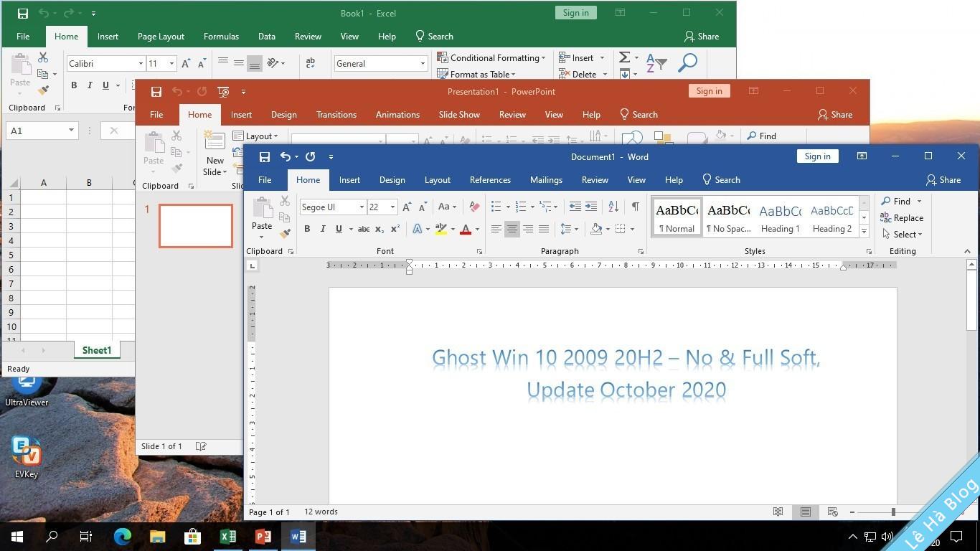Justify text in Word

point(544,229)
